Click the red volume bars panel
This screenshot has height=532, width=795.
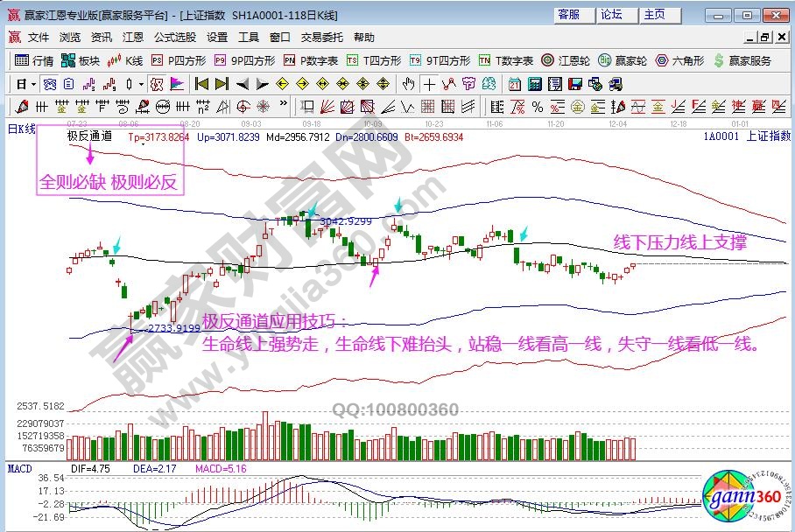click(350, 442)
